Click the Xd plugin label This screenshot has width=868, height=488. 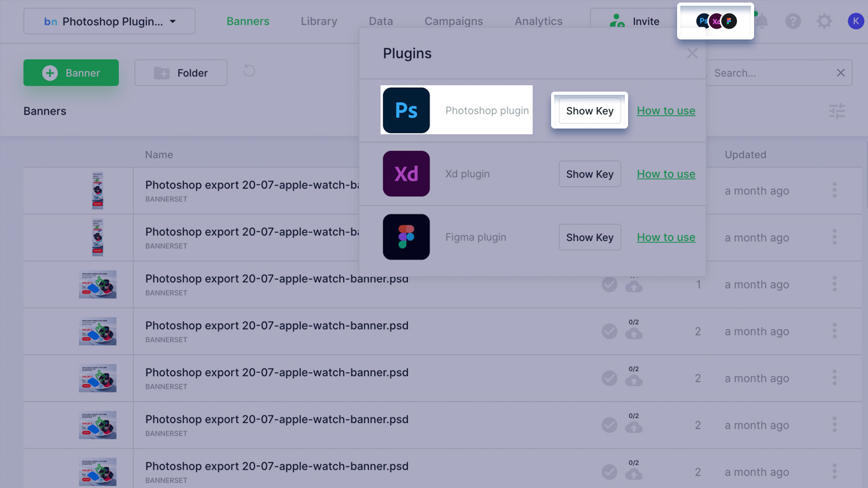pos(468,174)
